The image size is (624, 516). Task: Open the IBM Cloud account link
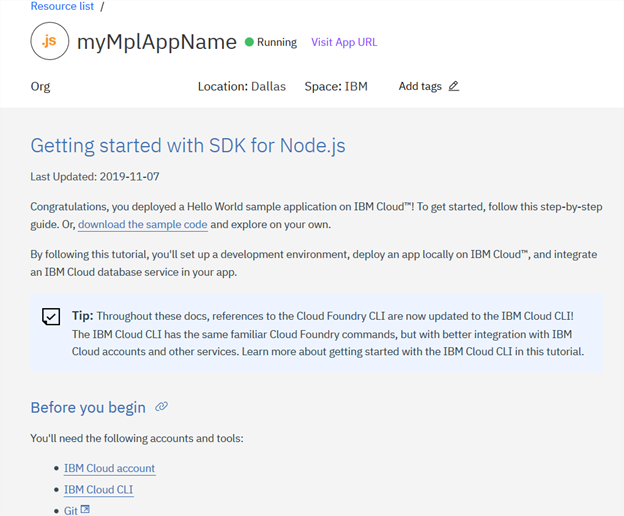click(109, 468)
